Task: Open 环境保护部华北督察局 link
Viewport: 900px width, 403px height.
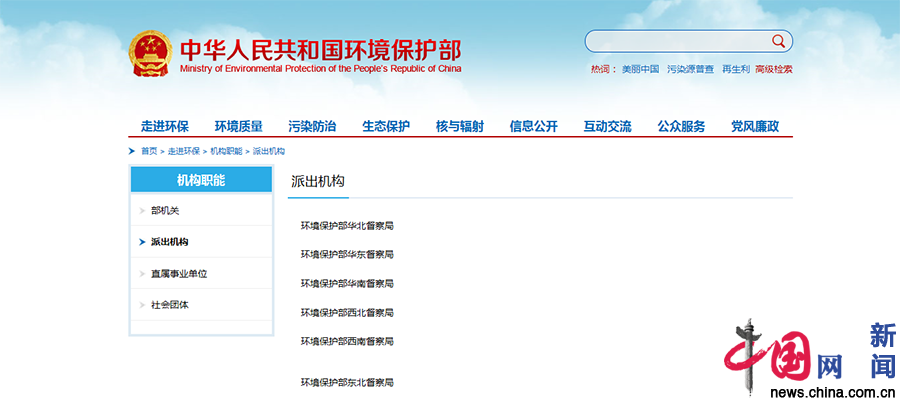Action: coord(347,226)
